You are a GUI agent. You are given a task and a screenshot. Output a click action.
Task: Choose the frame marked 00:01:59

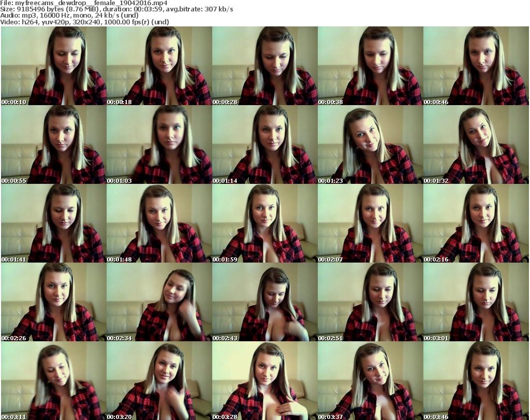(x=265, y=223)
